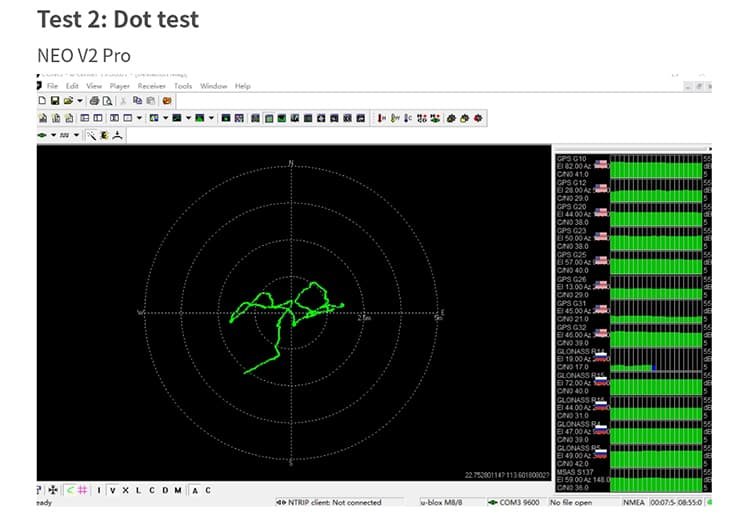
Task: Open the Tools menu
Action: click(183, 86)
